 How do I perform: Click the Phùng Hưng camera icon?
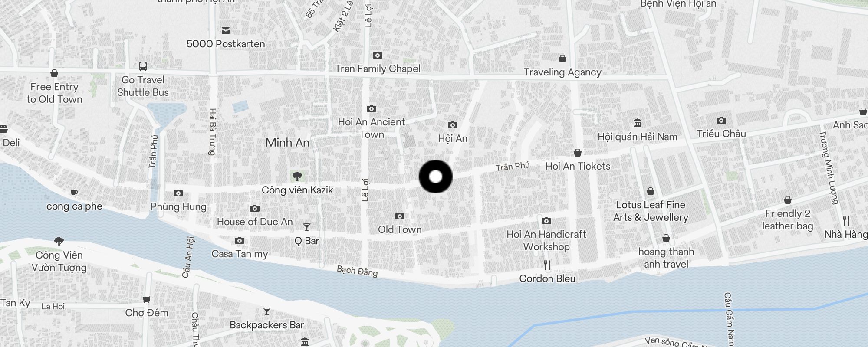pyautogui.click(x=178, y=193)
